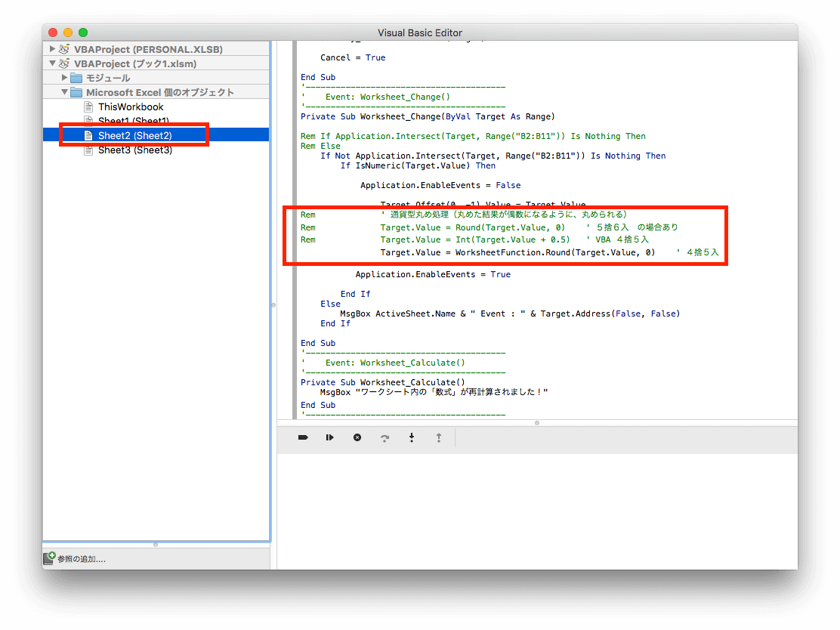Click 'Private Sub Worksheet_Calculate()' line
Image resolution: width=840 pixels, height=630 pixels.
point(382,382)
